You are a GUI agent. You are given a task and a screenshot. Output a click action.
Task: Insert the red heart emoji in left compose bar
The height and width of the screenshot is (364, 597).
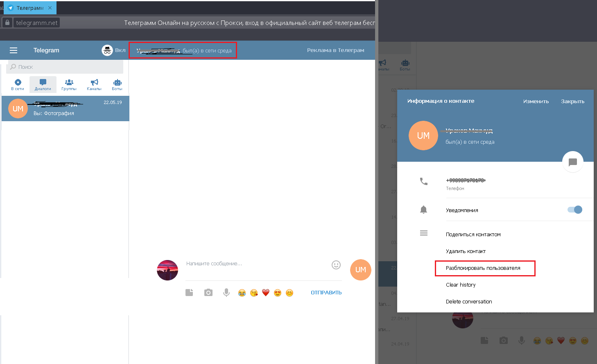pyautogui.click(x=266, y=293)
